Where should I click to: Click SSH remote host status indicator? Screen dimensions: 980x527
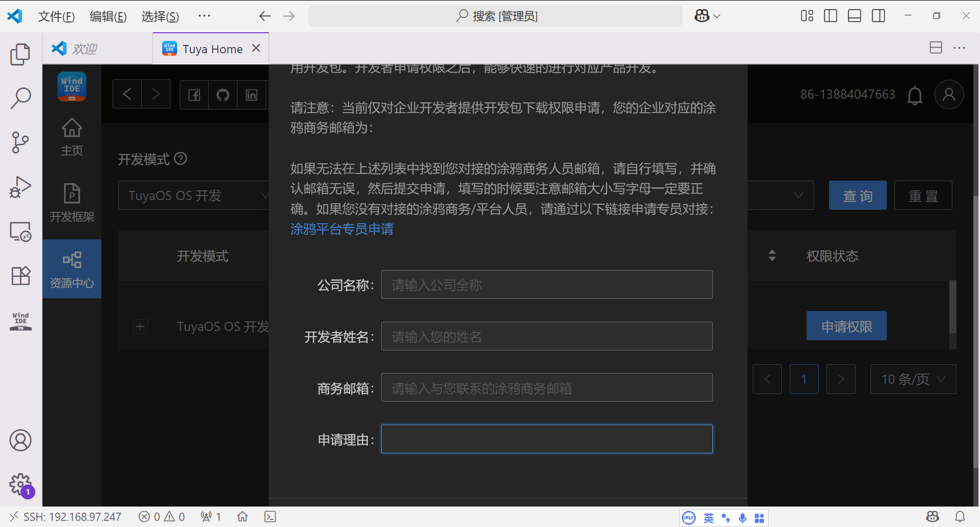click(65, 517)
